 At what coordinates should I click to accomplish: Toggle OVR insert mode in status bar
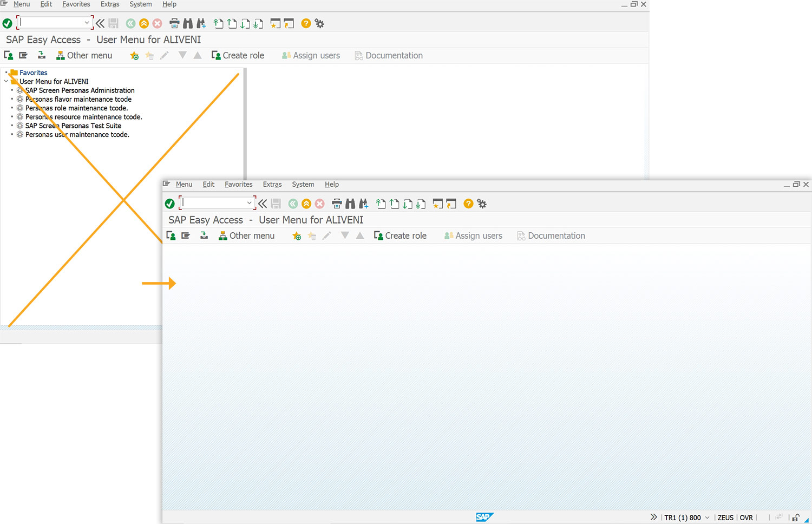pos(746,518)
